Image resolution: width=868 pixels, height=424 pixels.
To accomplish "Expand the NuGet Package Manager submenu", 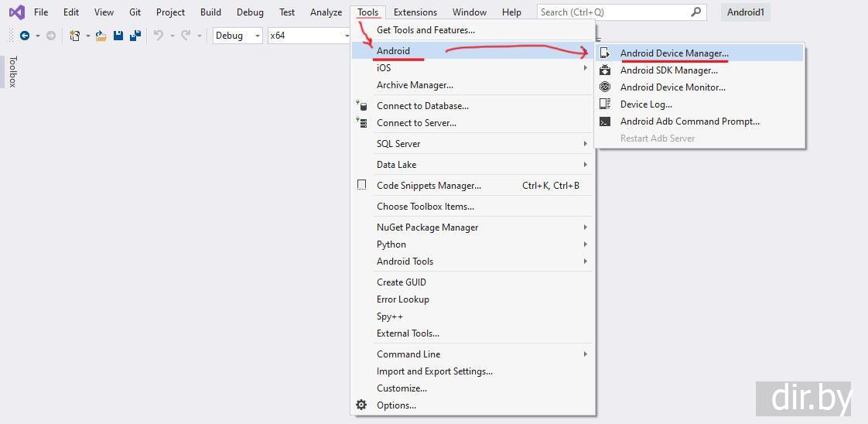I will [x=473, y=227].
